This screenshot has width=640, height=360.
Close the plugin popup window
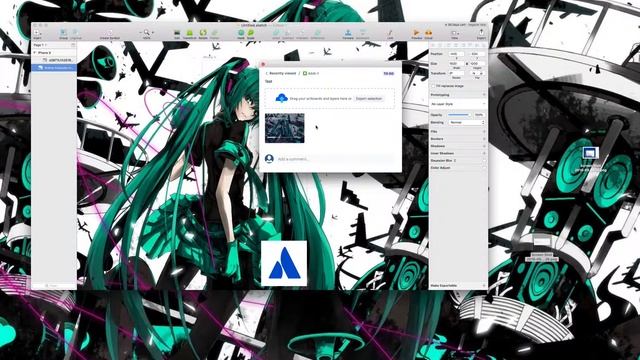tap(263, 64)
